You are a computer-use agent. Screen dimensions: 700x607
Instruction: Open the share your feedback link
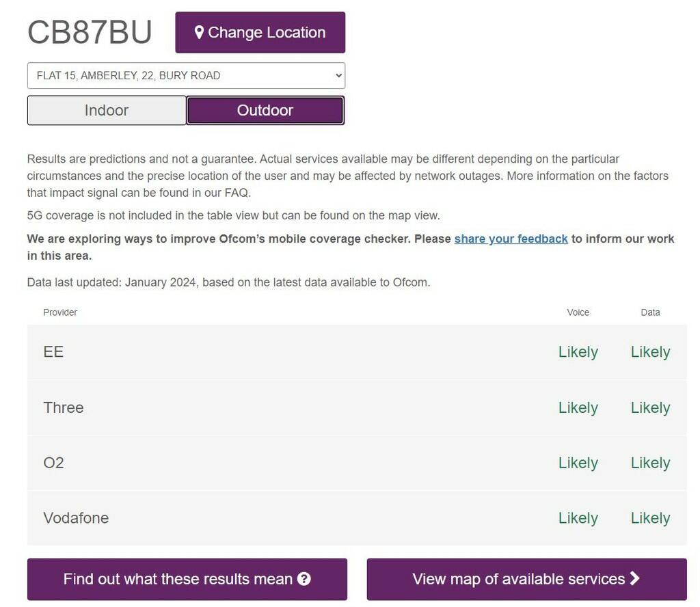pos(511,239)
